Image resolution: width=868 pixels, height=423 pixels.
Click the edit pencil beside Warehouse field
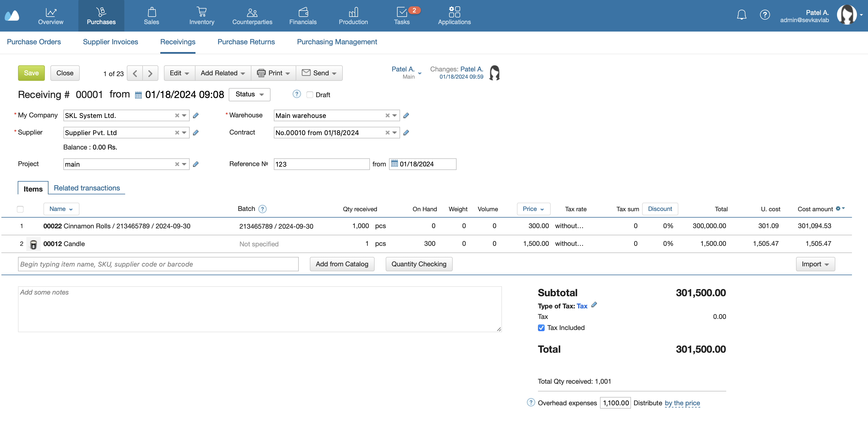[406, 115]
